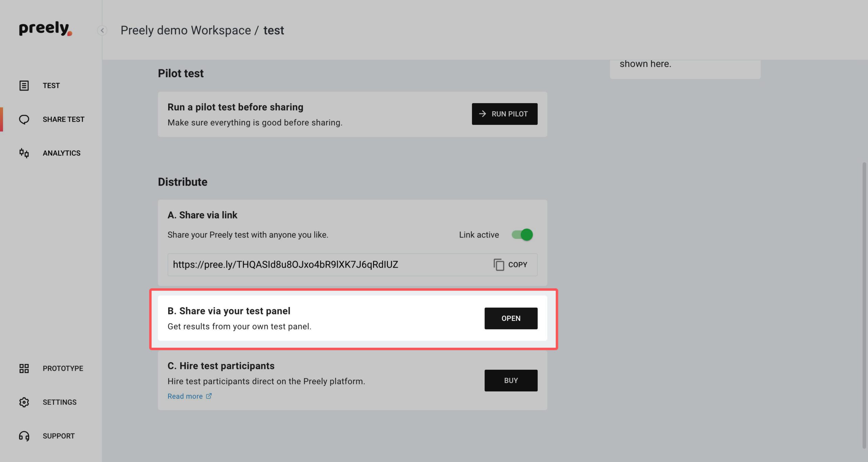Click the external link icon after Read more

click(209, 396)
